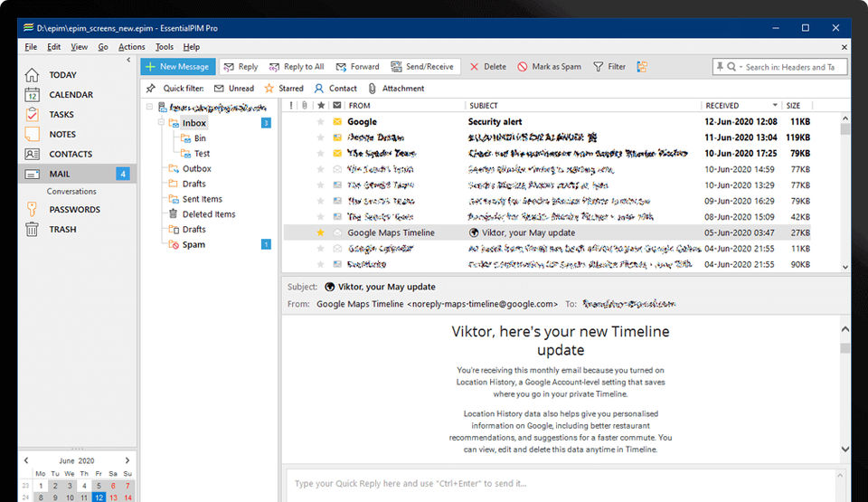Open the Sent Items folder

(202, 199)
